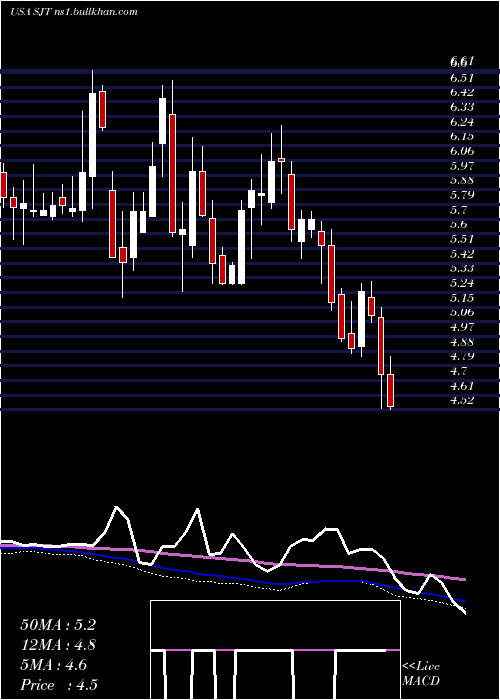Select the 5.24 price axis label
This screenshot has height=700, width=500.
pyautogui.click(x=462, y=283)
